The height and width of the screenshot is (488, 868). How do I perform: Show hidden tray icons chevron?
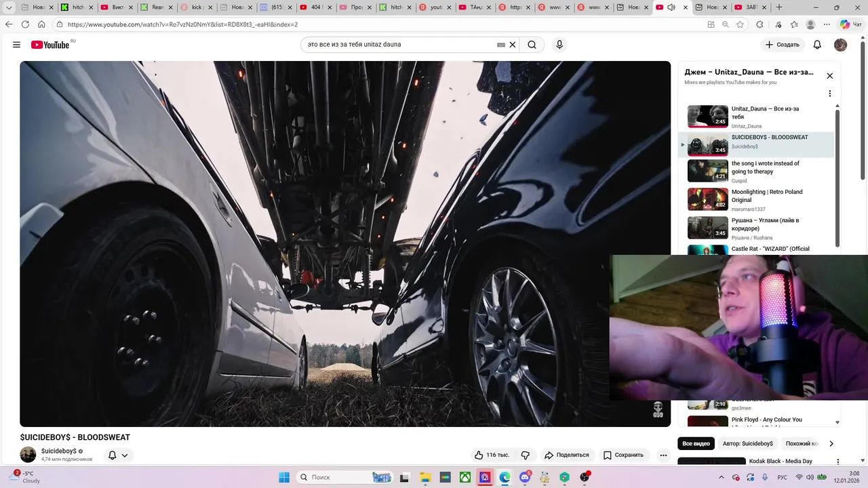(721, 477)
